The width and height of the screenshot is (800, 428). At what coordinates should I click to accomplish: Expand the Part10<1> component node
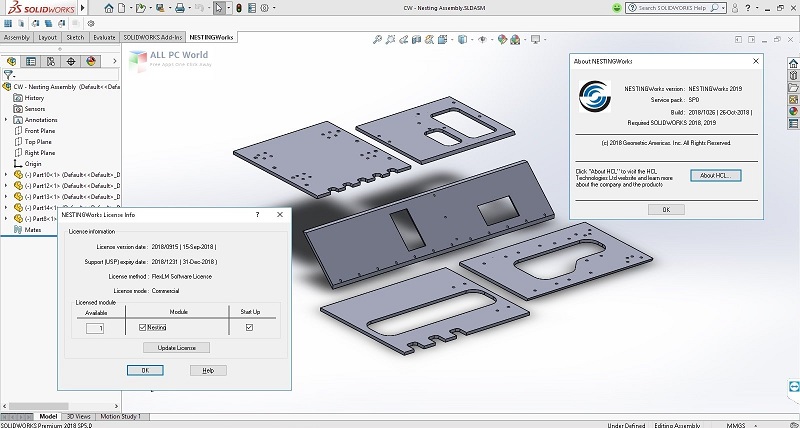pos(6,174)
